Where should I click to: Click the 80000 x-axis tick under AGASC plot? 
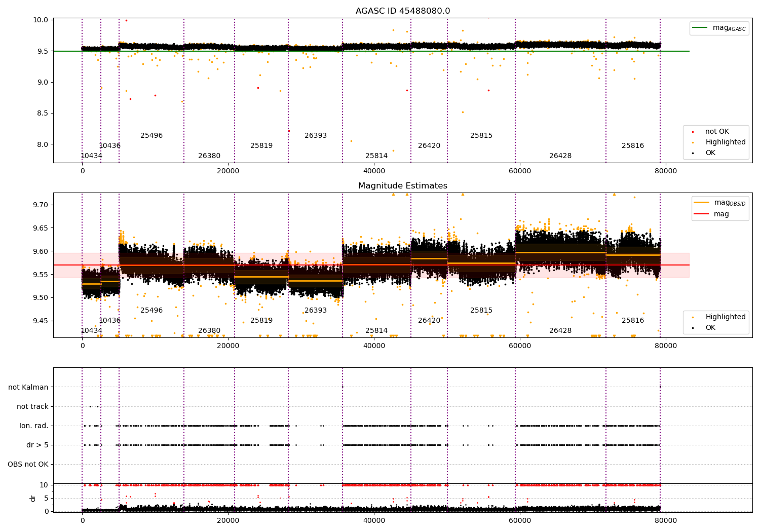point(666,171)
